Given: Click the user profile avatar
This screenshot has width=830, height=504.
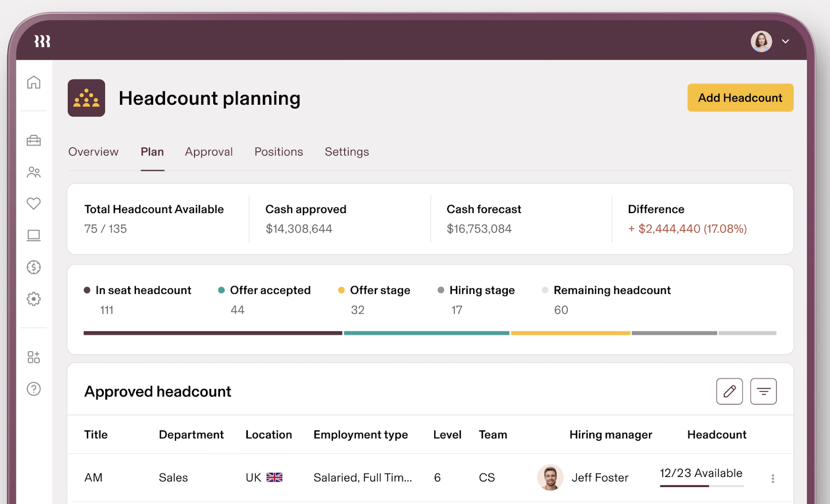Looking at the screenshot, I should point(762,41).
